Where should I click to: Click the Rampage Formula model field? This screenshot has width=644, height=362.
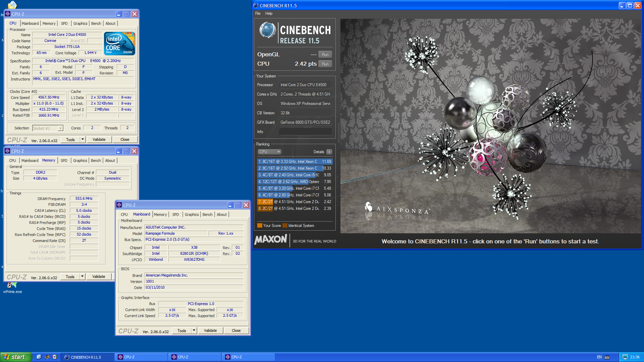176,233
